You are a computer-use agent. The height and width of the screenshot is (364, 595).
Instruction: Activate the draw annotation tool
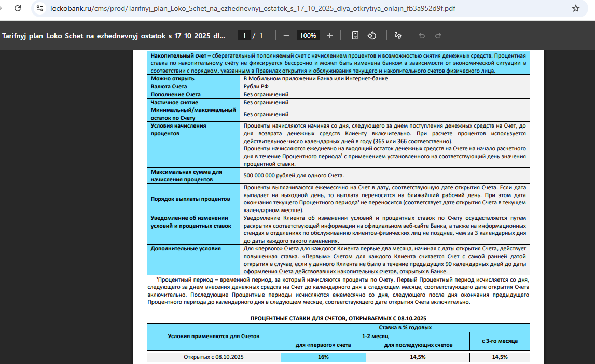pos(398,36)
